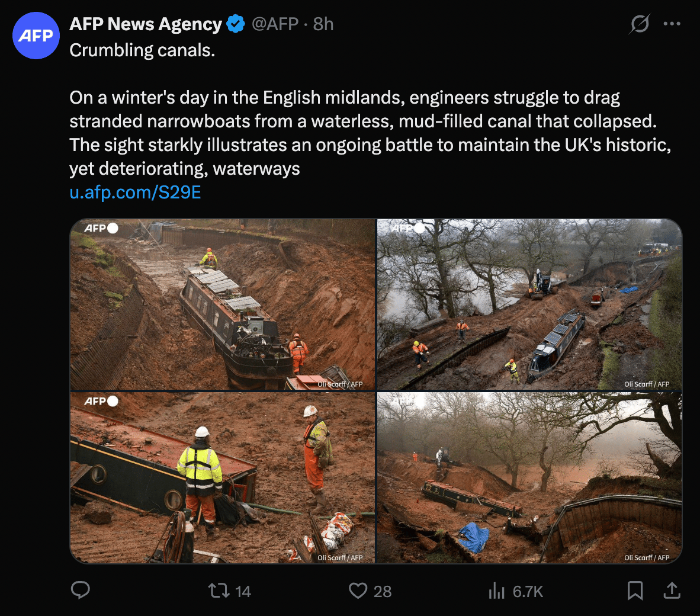Screen dimensions: 700x616
Task: Click the blue verified badge
Action: 236,24
